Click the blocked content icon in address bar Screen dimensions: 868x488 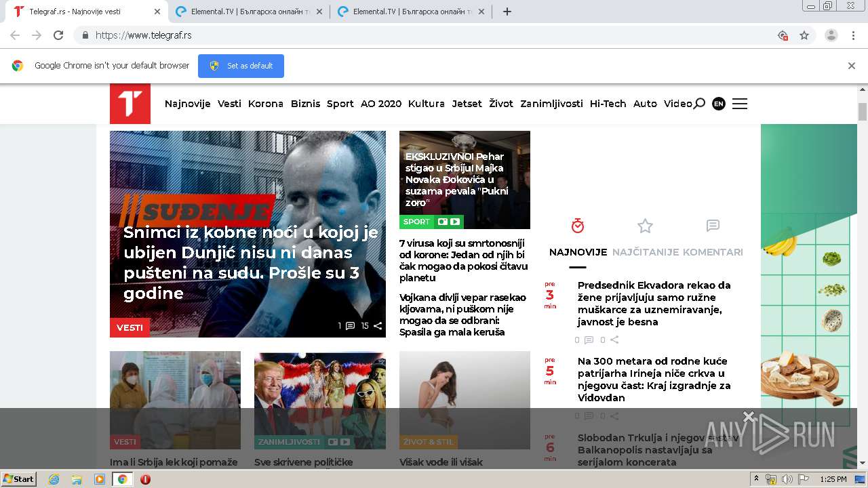[783, 35]
